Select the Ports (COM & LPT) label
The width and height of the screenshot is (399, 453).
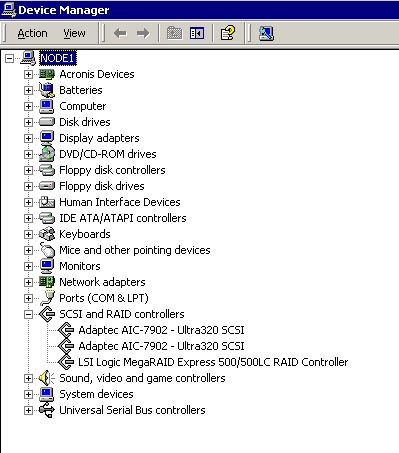click(104, 298)
